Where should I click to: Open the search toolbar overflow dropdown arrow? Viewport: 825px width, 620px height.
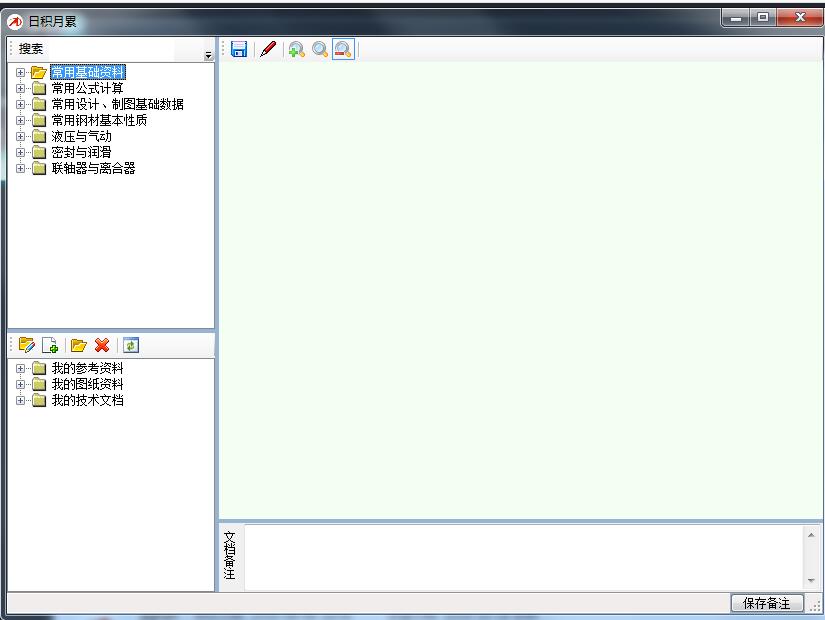click(208, 55)
